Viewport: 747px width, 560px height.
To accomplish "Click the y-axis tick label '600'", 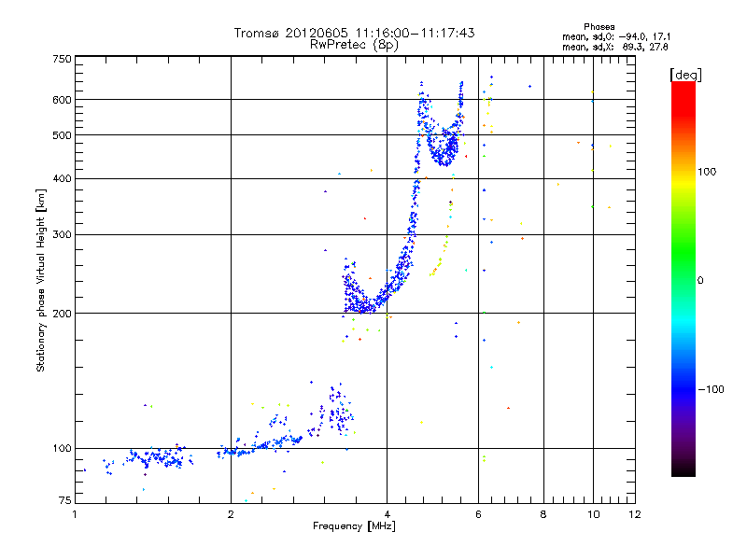I will 62,100.
